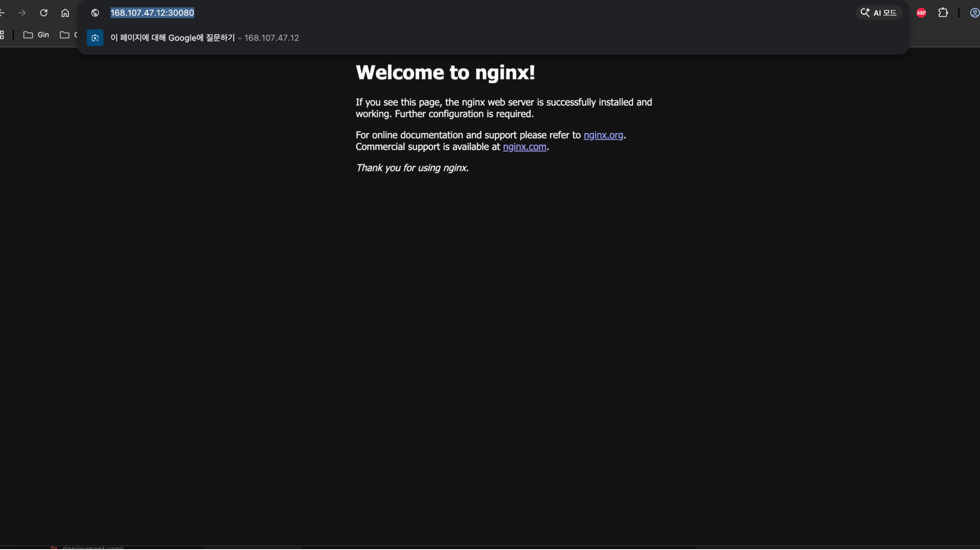
Task: Open the Adblock Plus extension
Action: pyautogui.click(x=921, y=13)
